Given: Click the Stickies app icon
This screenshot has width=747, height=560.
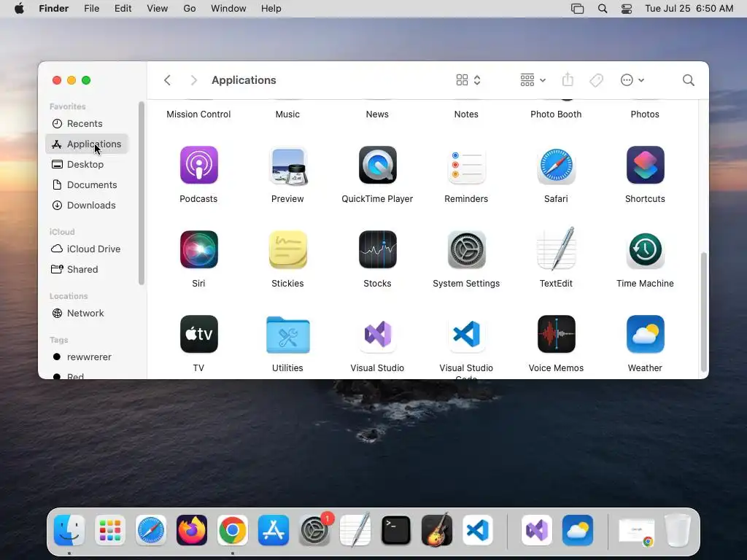Looking at the screenshot, I should pos(287,249).
